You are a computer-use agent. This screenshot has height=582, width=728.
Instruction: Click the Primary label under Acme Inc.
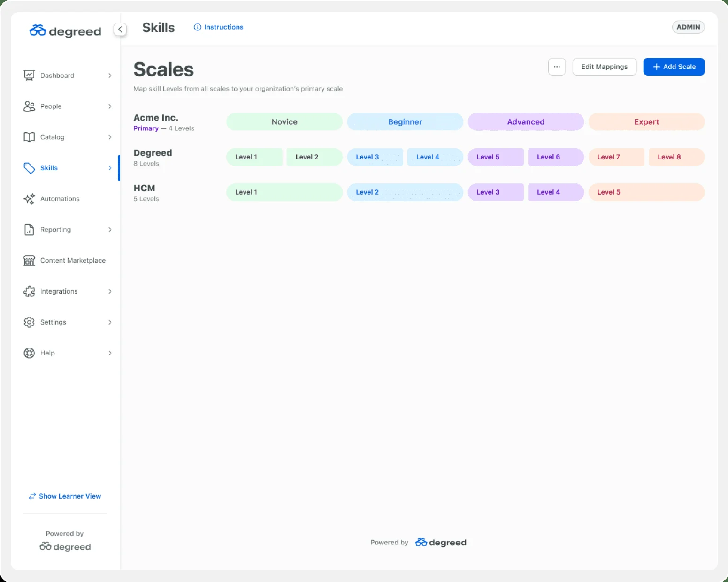(146, 128)
